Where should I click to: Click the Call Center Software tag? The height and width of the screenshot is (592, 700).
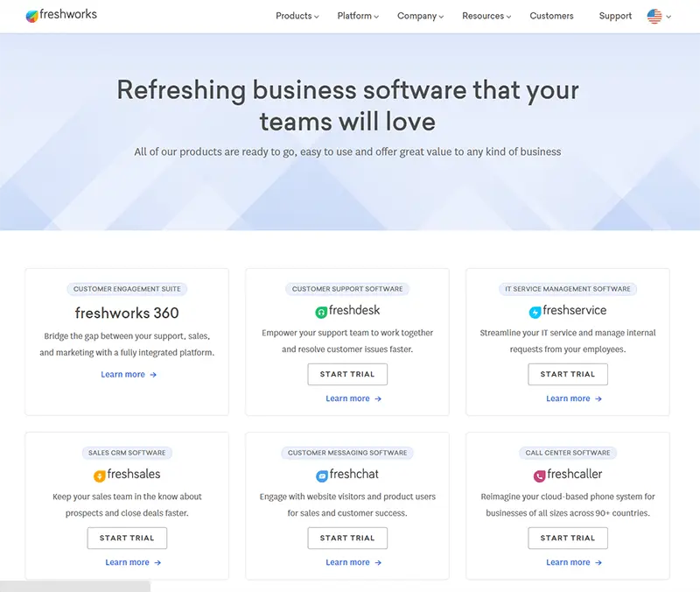coord(568,453)
